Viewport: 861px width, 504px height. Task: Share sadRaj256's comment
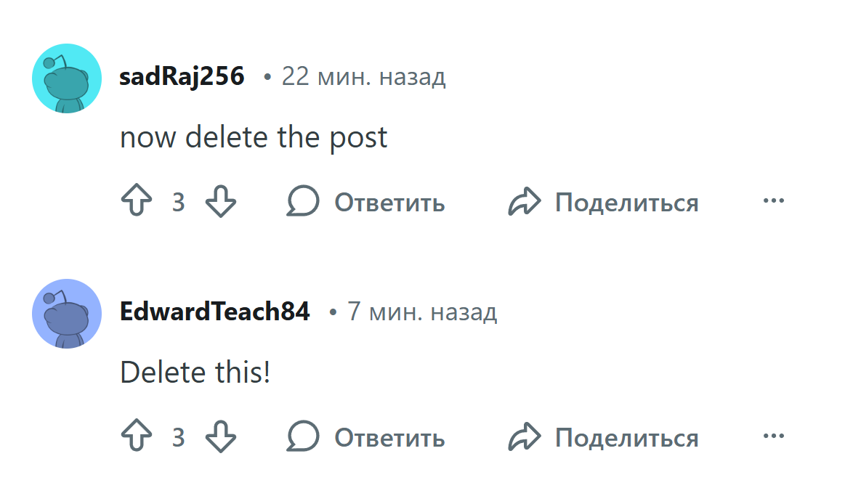pos(626,202)
